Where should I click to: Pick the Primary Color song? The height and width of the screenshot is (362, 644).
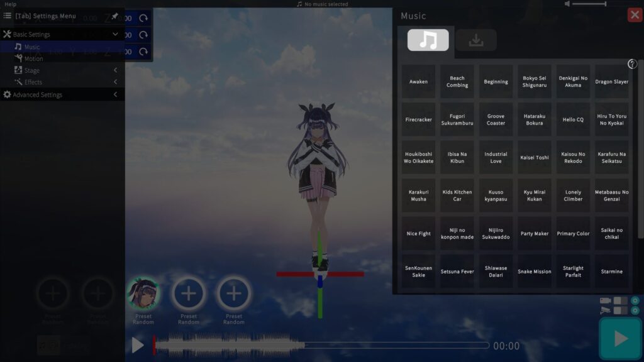[x=573, y=233]
